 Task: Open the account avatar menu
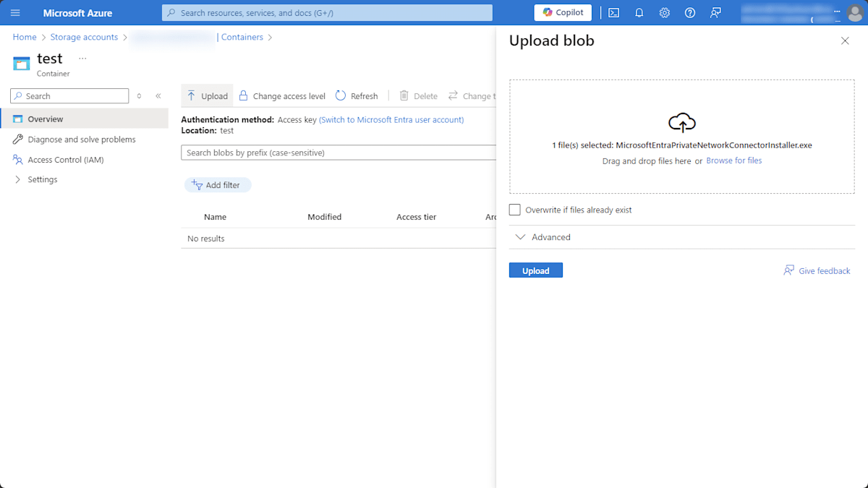[854, 13]
